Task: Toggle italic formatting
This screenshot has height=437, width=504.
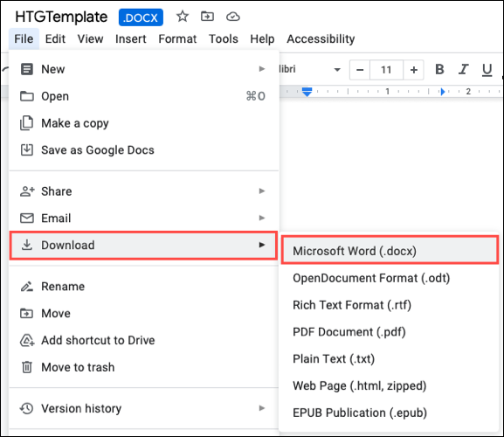Action: point(463,69)
